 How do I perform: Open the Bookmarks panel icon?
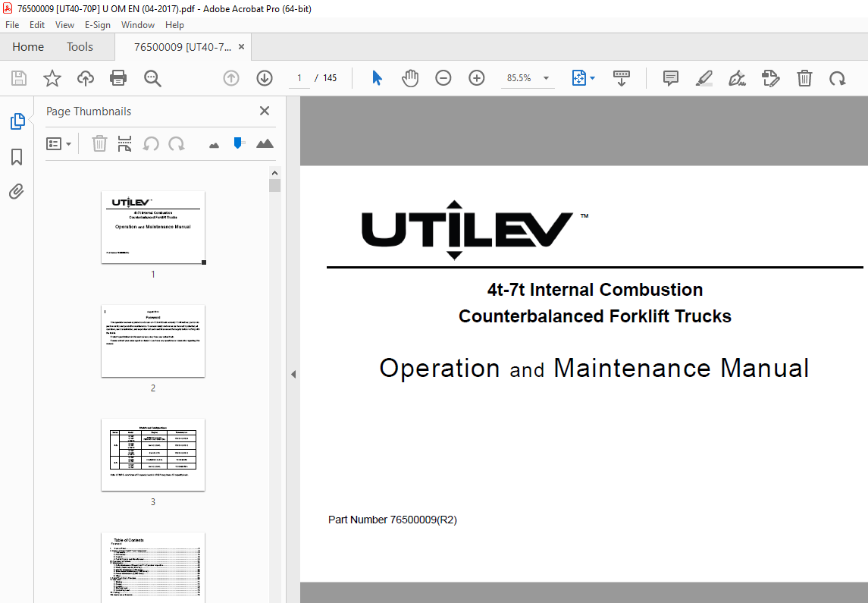[17, 157]
